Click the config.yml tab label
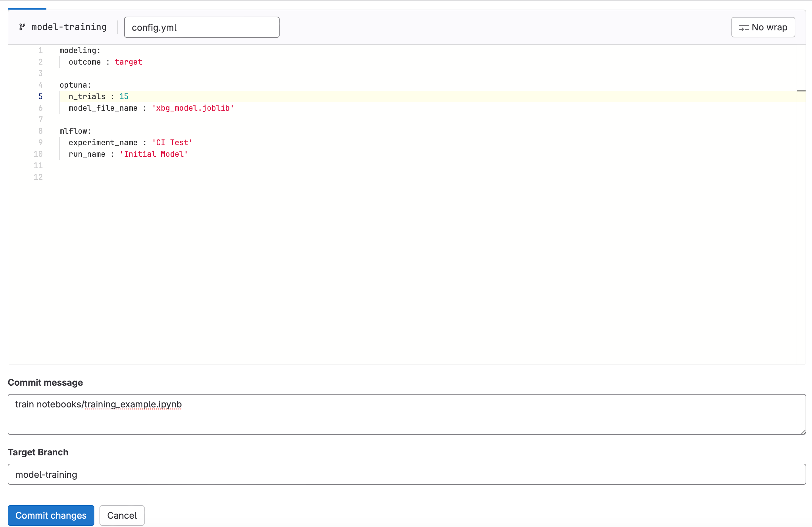Viewport: 812px width, 527px height. coord(201,27)
